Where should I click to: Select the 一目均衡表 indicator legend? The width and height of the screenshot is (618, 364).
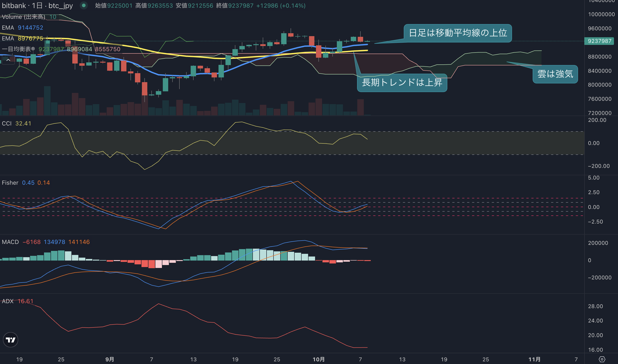pyautogui.click(x=61, y=49)
